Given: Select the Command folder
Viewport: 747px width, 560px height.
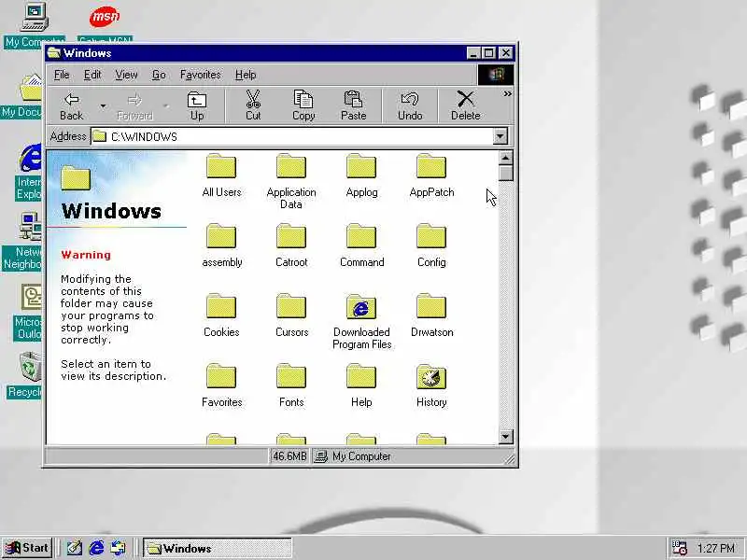Looking at the screenshot, I should tap(361, 245).
